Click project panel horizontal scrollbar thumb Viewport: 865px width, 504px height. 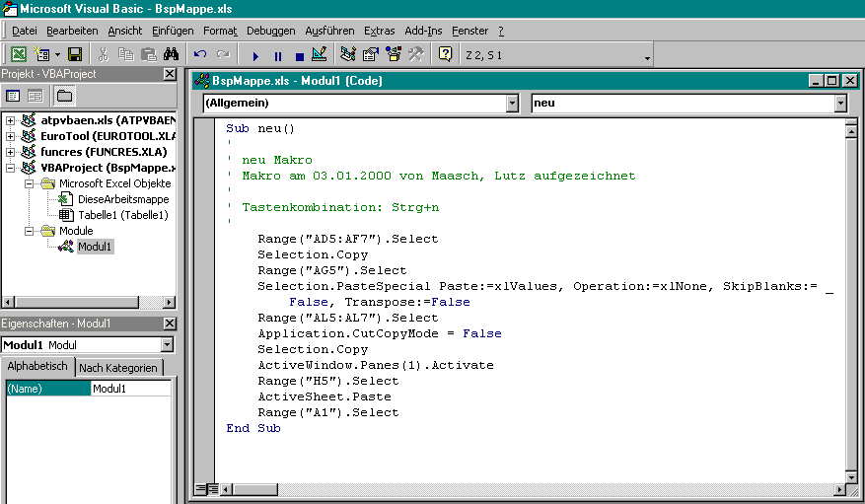coord(77,302)
